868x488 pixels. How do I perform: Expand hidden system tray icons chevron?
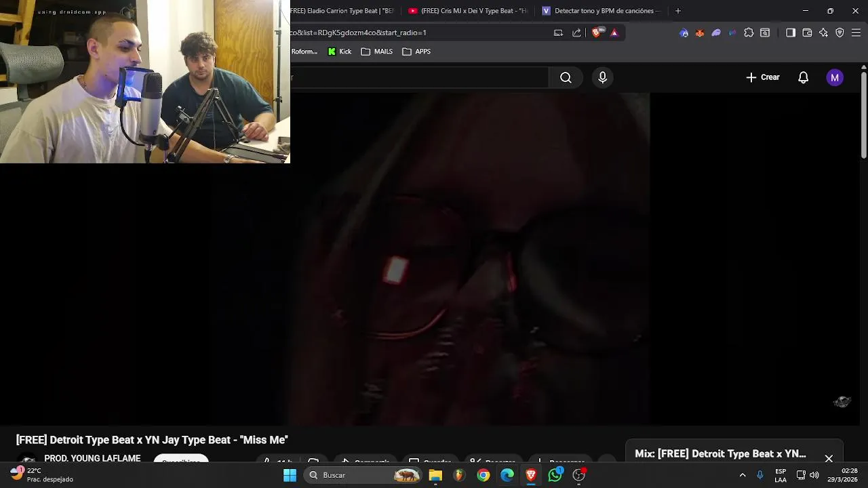click(x=743, y=475)
